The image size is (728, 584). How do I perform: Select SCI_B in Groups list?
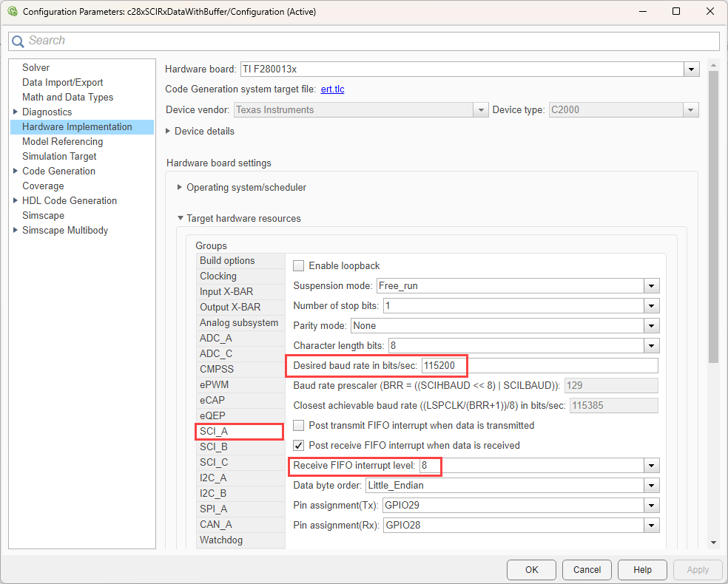(x=214, y=447)
